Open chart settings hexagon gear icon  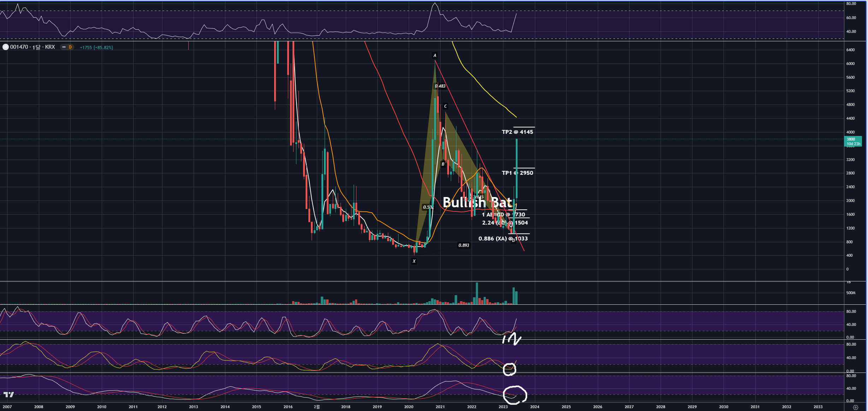[855, 407]
